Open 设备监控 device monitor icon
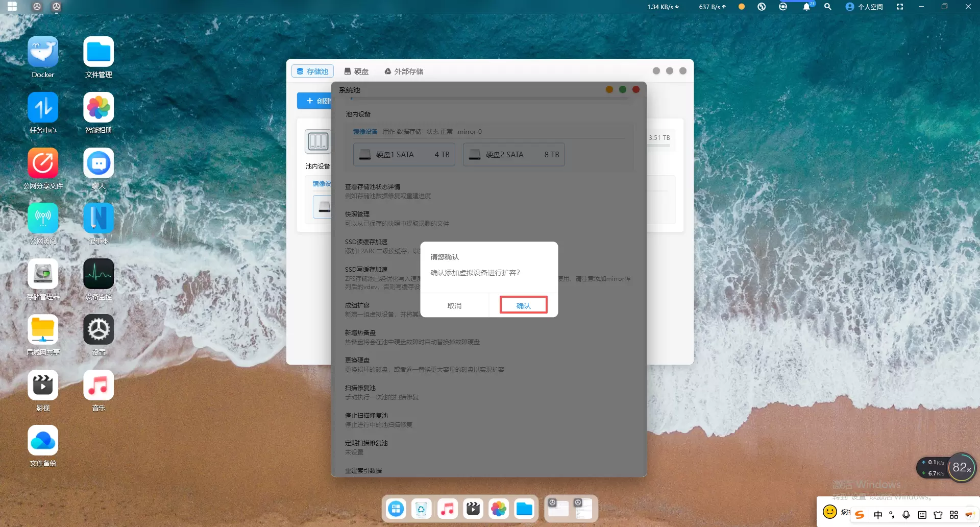Viewport: 980px width, 527px height. pos(99,274)
